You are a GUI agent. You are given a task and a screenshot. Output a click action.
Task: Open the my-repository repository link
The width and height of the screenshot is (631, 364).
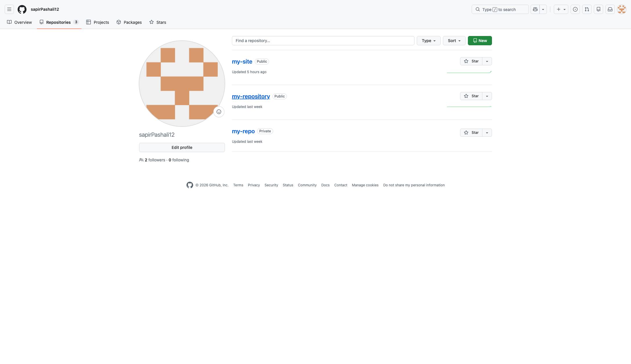click(251, 96)
